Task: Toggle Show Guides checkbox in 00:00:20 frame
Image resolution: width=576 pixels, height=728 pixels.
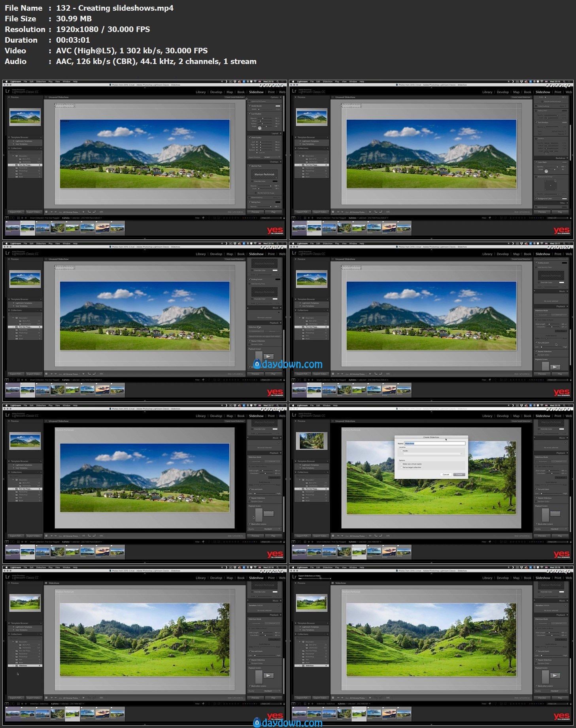Action: pyautogui.click(x=249, y=137)
